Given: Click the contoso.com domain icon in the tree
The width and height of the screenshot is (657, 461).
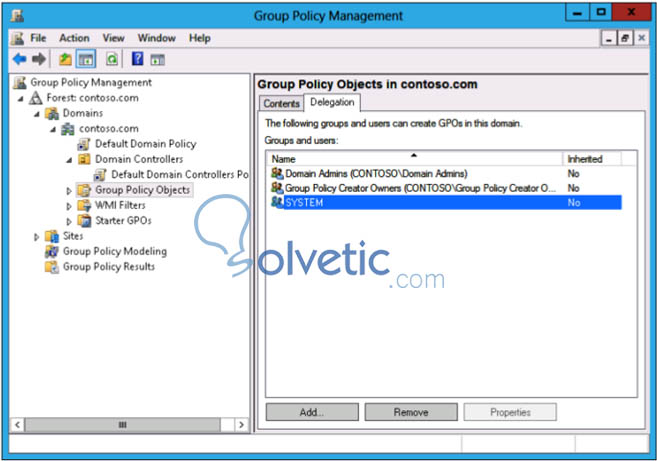Looking at the screenshot, I should 68,129.
